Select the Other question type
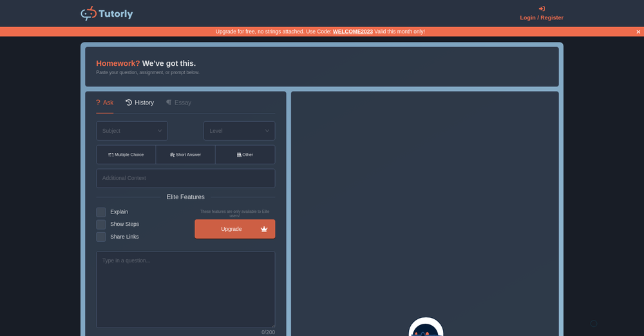The height and width of the screenshot is (336, 644). click(245, 155)
